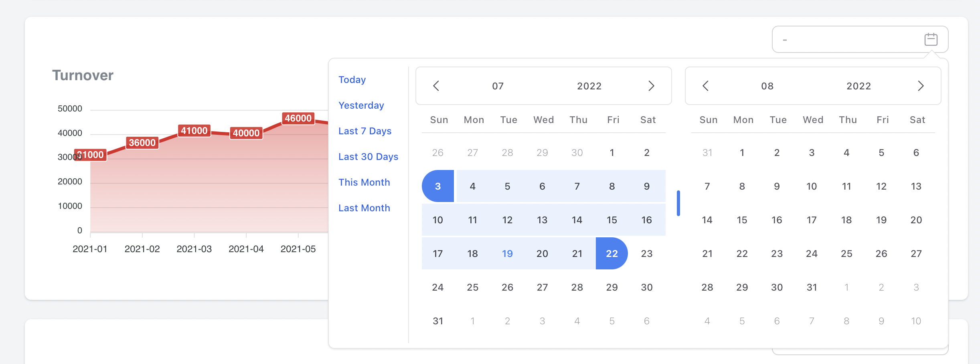Viewport: 980px width, 364px height.
Task: Pick August 25 in right calendar
Action: (x=846, y=253)
